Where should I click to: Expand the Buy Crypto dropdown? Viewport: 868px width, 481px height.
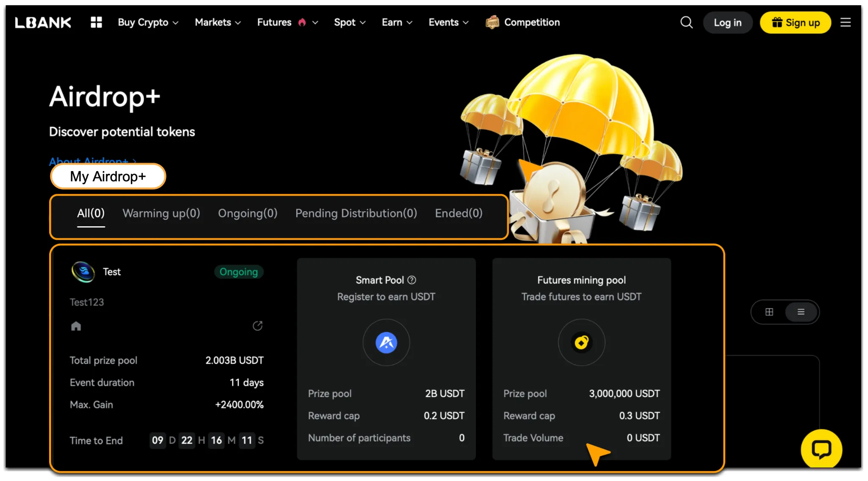[x=148, y=22]
